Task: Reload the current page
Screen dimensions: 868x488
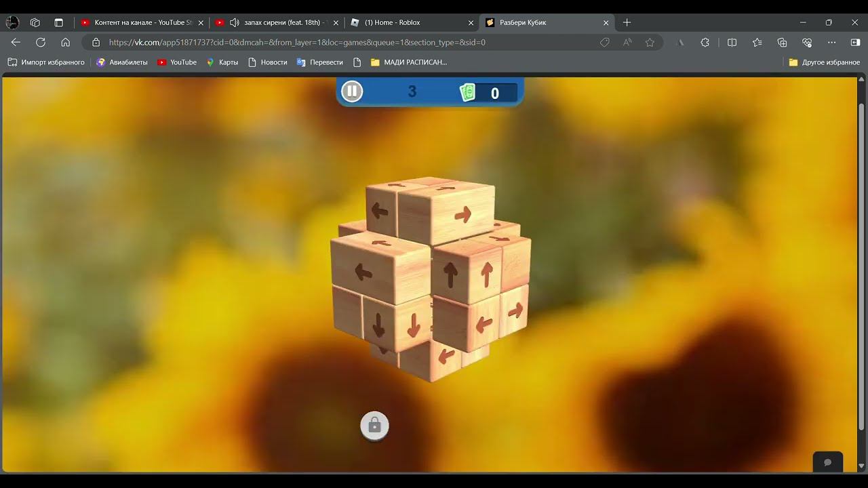Action: 41,42
